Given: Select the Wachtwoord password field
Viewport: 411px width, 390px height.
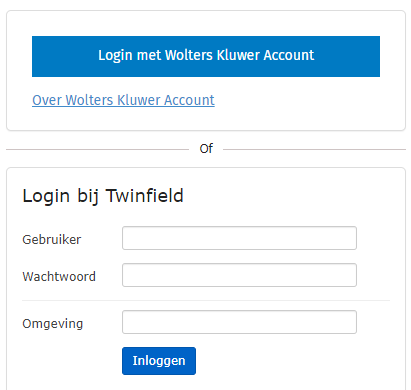Looking at the screenshot, I should click(x=239, y=275).
